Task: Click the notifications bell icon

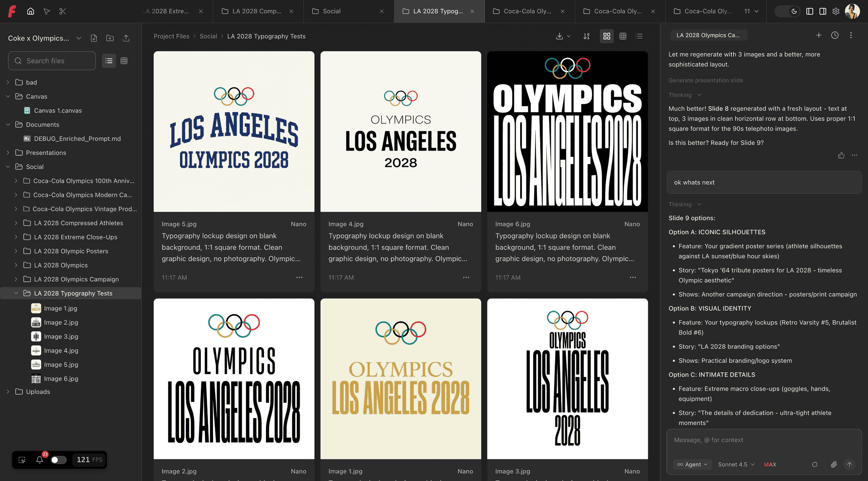Action: pos(40,460)
